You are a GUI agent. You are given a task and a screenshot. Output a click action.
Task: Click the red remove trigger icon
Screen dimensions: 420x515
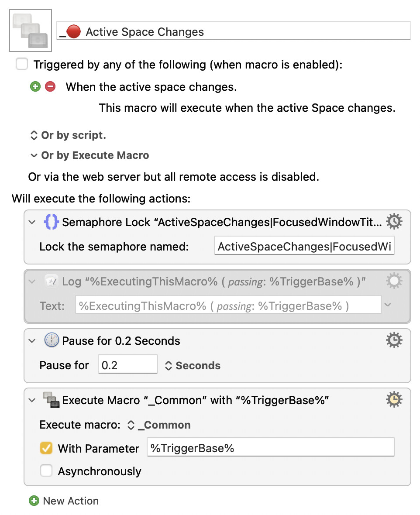pyautogui.click(x=50, y=86)
